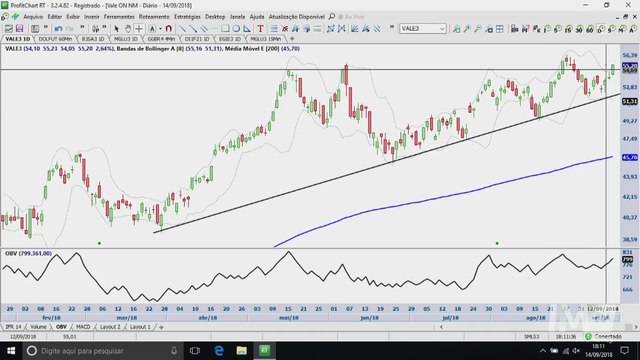This screenshot has height=360, width=640.
Task: Switch to the Volume indicator tab
Action: (38, 327)
